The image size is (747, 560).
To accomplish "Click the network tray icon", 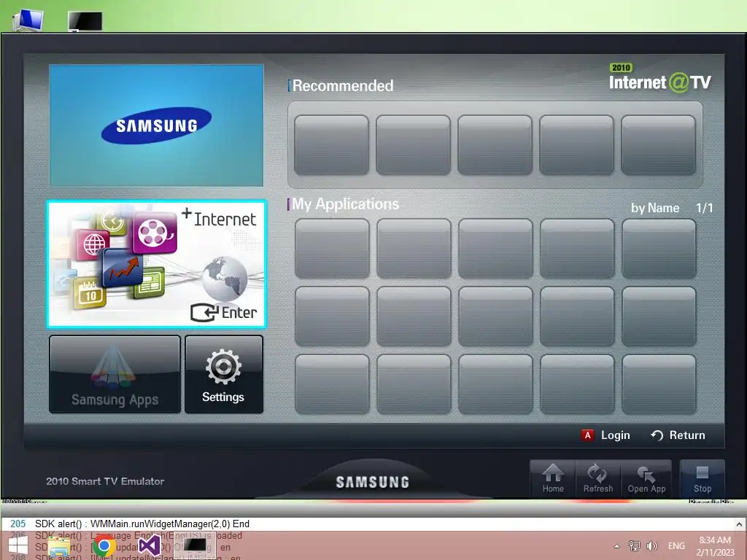I will (635, 545).
